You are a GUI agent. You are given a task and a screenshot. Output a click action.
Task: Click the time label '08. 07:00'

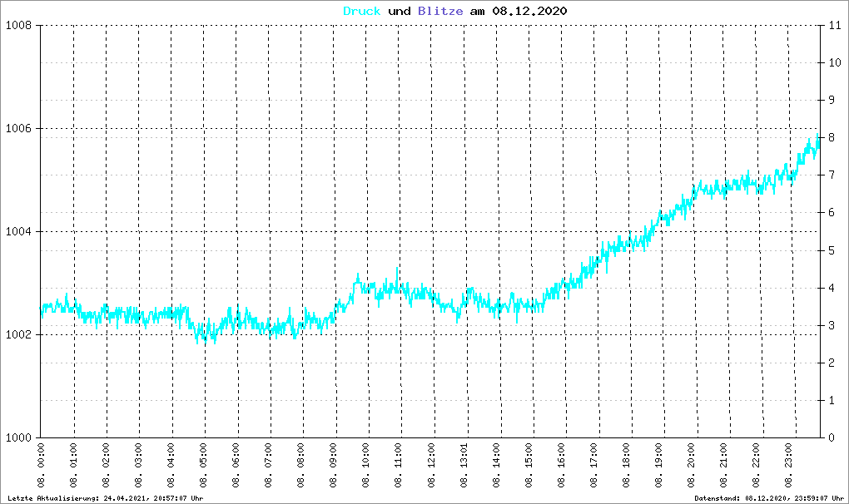pos(269,465)
